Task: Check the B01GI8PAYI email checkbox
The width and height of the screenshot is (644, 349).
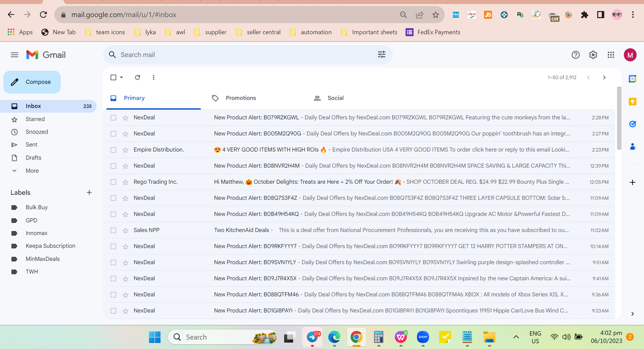Action: pyautogui.click(x=113, y=311)
